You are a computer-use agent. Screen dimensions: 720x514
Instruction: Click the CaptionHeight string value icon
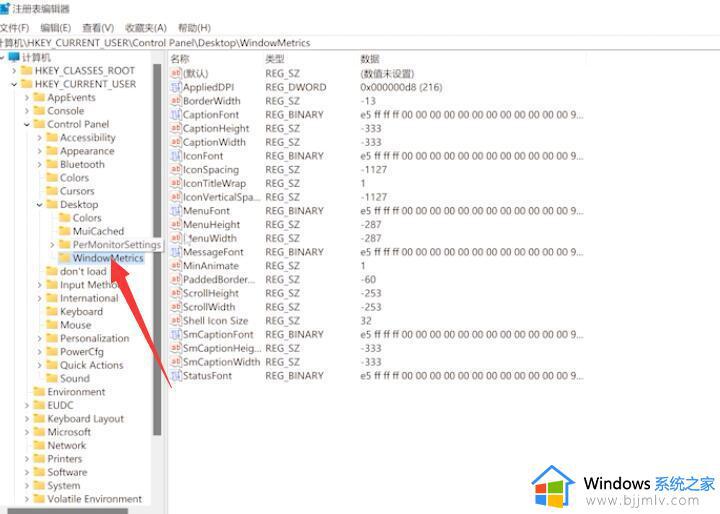pyautogui.click(x=176, y=128)
